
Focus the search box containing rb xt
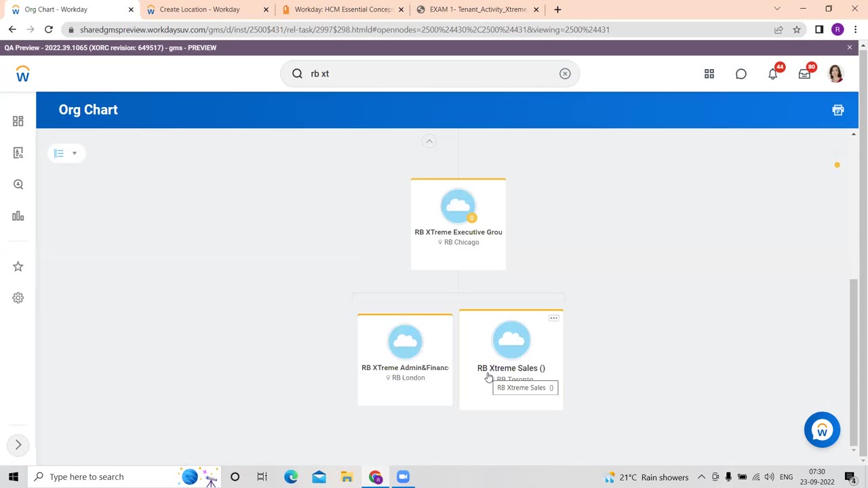tap(430, 74)
